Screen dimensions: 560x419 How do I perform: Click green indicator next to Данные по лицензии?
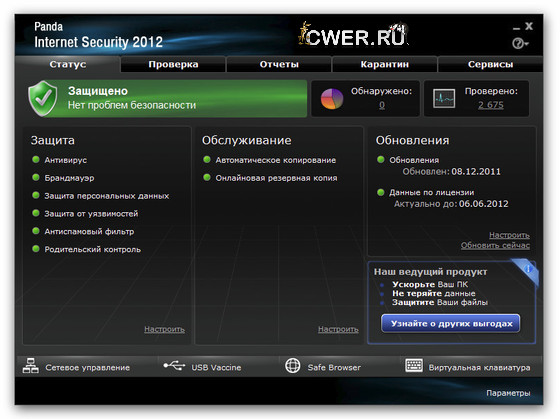[x=381, y=192]
